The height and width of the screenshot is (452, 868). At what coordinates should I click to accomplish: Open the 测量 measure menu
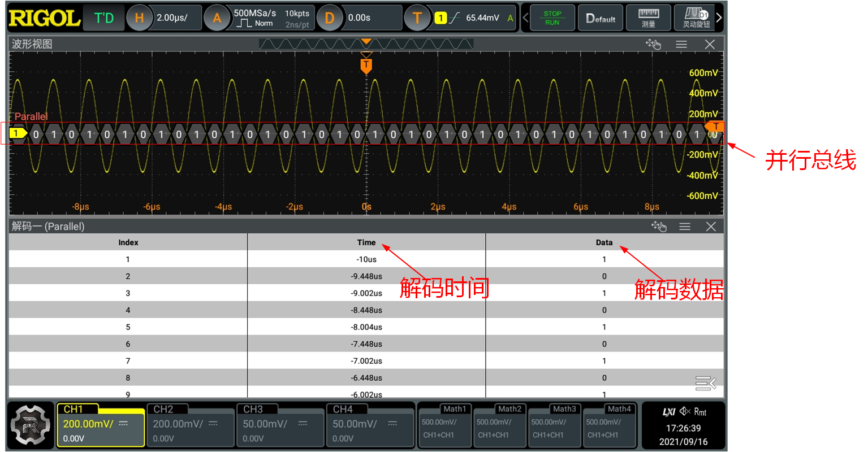pyautogui.click(x=649, y=18)
